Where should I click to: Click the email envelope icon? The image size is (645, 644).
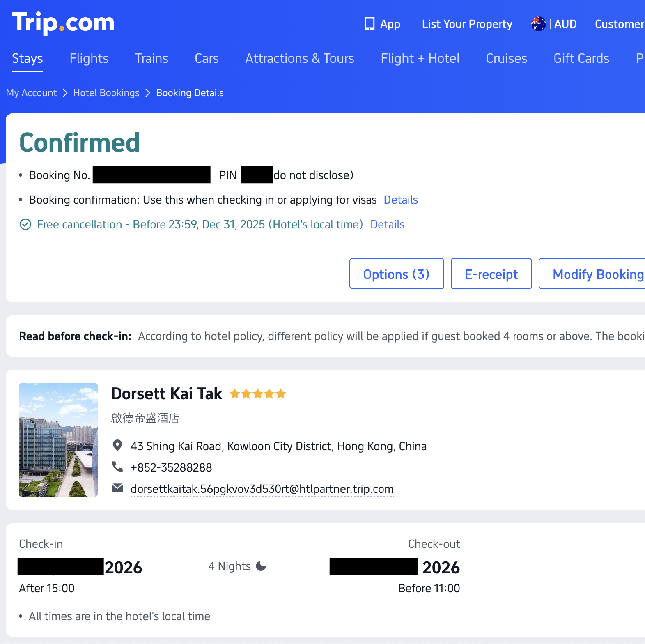pos(117,488)
